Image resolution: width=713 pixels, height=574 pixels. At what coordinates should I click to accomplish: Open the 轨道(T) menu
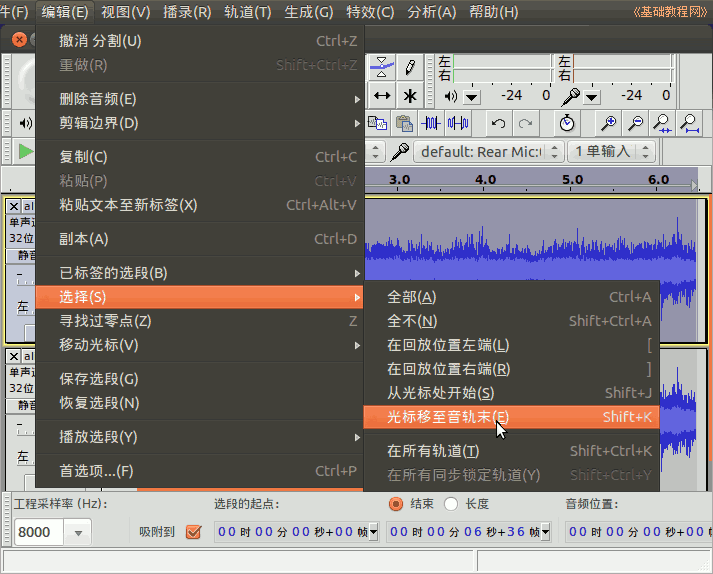[x=248, y=12]
